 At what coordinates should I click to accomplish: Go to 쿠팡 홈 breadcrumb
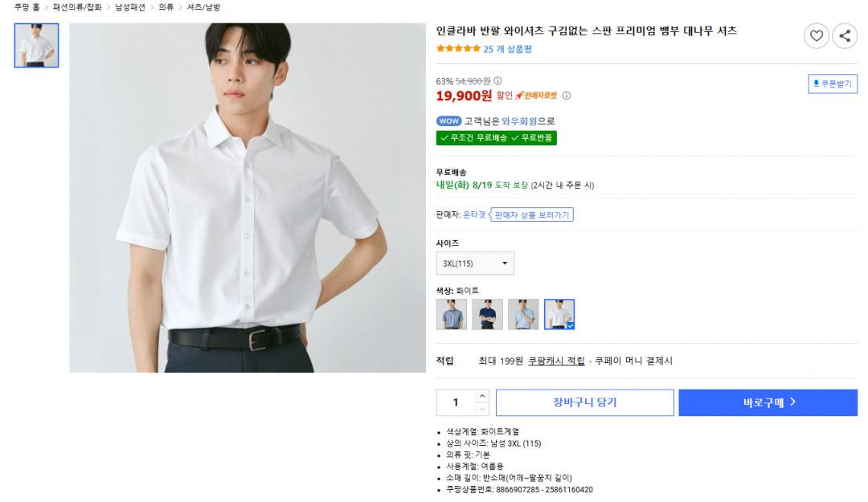pos(27,7)
